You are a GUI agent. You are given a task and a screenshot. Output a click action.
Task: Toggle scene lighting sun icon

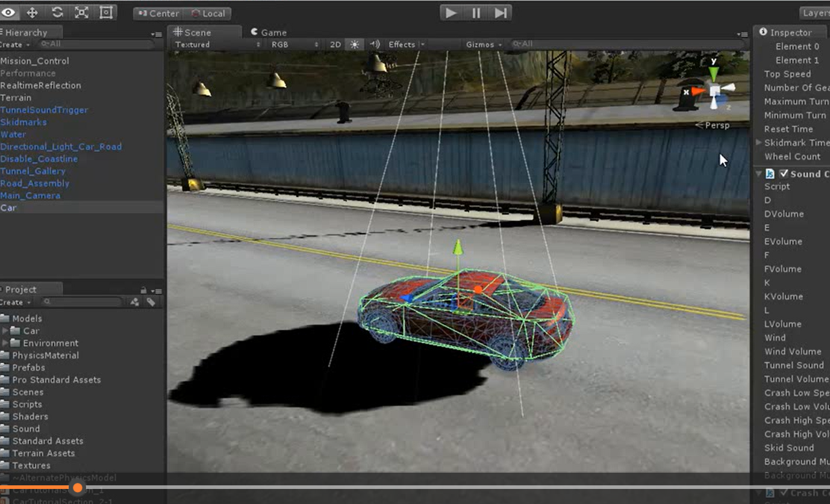pyautogui.click(x=354, y=45)
